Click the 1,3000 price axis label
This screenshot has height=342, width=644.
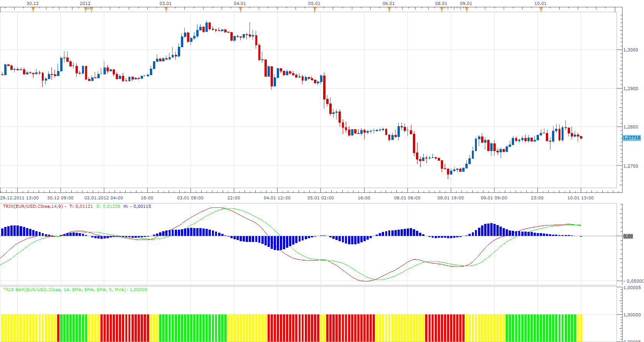[x=631, y=50]
